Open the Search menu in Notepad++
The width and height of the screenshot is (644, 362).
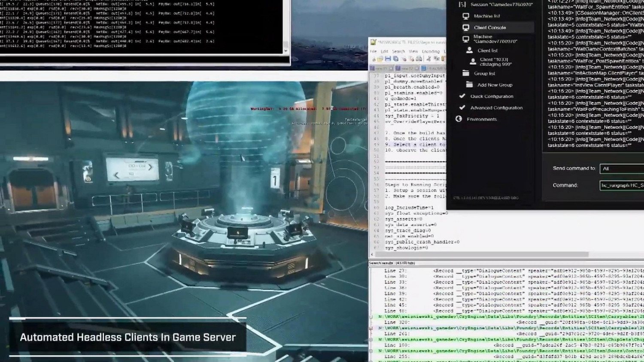[x=398, y=51]
